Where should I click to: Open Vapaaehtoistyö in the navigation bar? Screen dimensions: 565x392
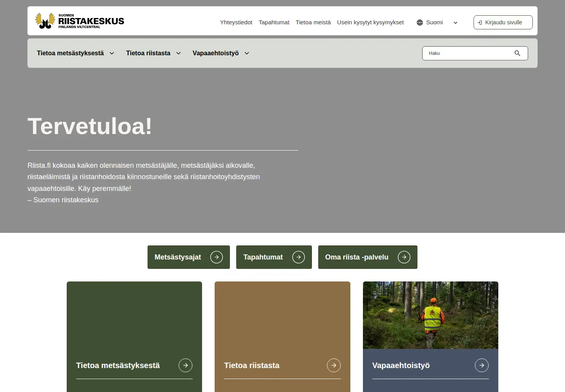point(215,53)
